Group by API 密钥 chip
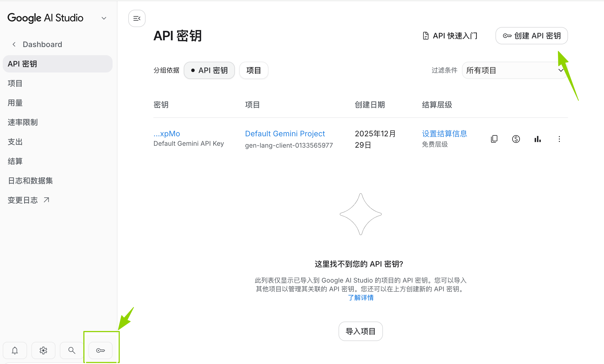 [209, 70]
